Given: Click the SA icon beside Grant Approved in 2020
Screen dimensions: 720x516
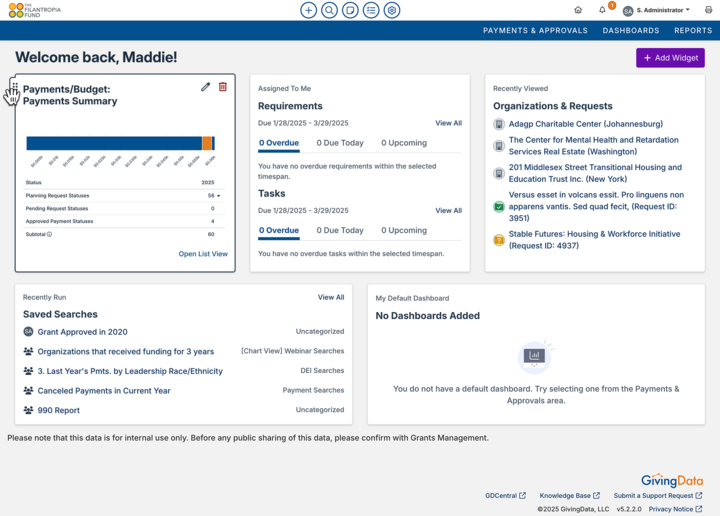Looking at the screenshot, I should [x=28, y=331].
